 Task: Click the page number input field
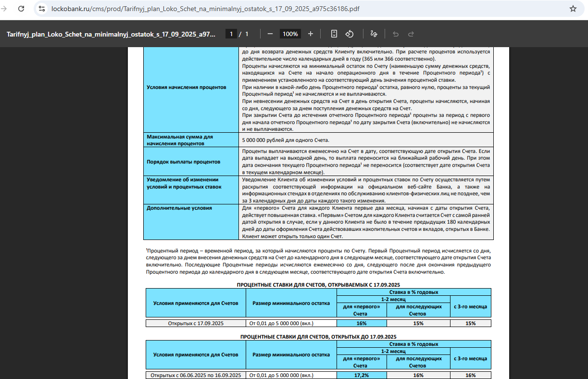[x=231, y=34]
